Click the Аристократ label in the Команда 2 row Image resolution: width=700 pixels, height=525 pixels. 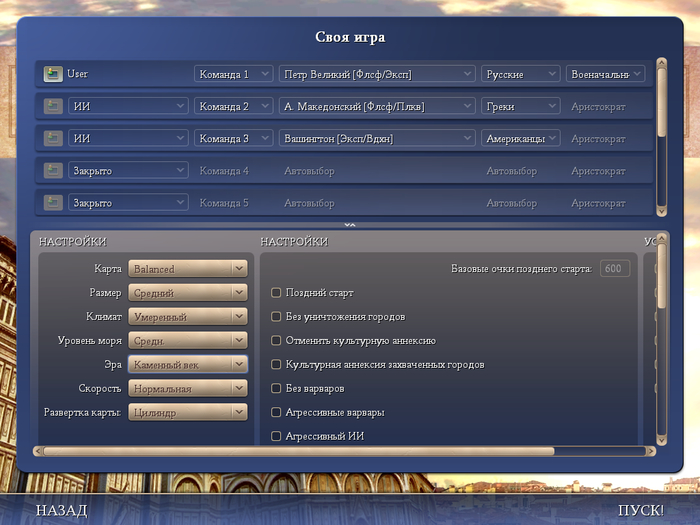tap(598, 107)
